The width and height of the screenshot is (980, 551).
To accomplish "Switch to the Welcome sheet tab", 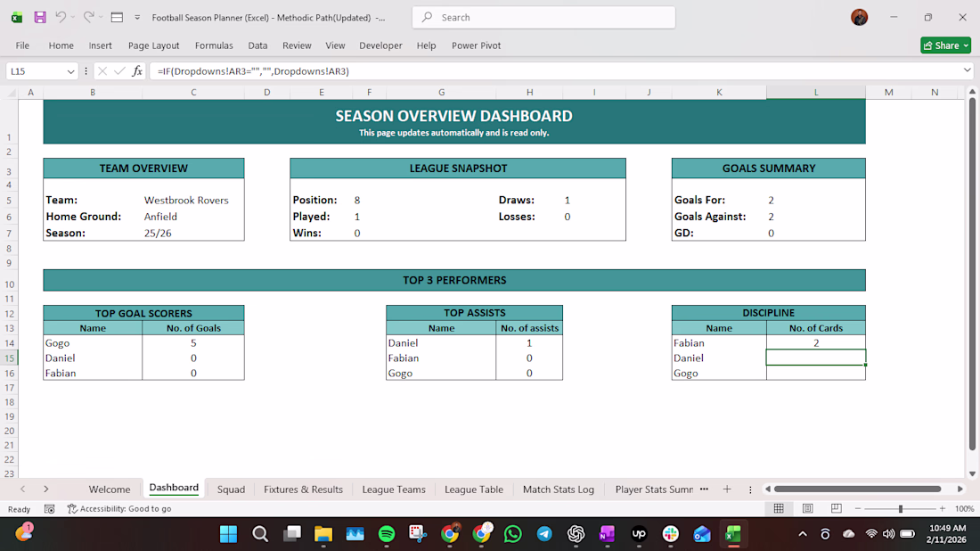I will 110,489.
